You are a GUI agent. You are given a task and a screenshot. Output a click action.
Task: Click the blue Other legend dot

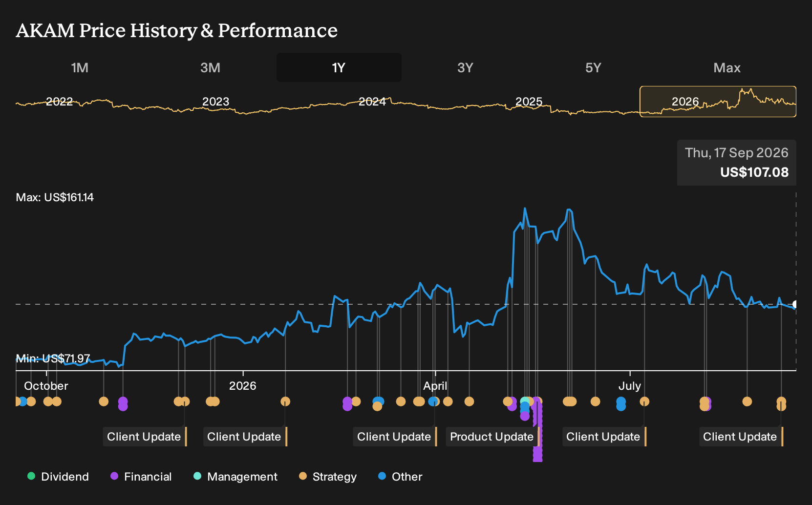[x=382, y=476]
